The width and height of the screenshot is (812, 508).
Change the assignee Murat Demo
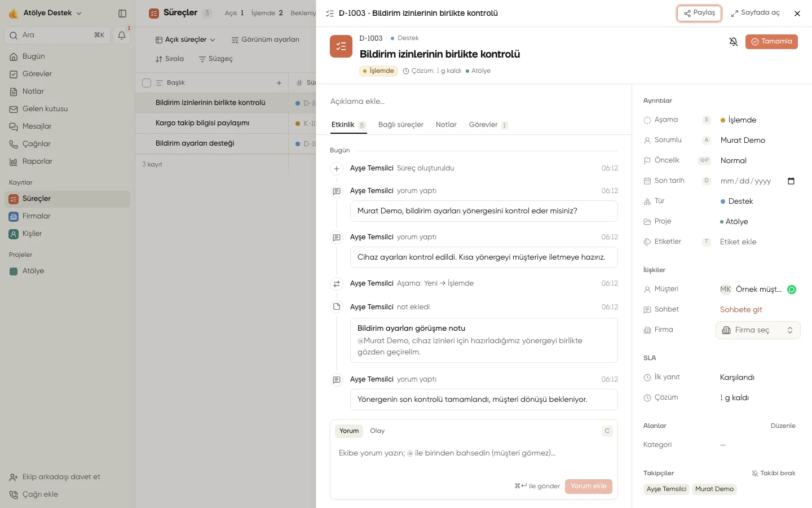coord(743,141)
